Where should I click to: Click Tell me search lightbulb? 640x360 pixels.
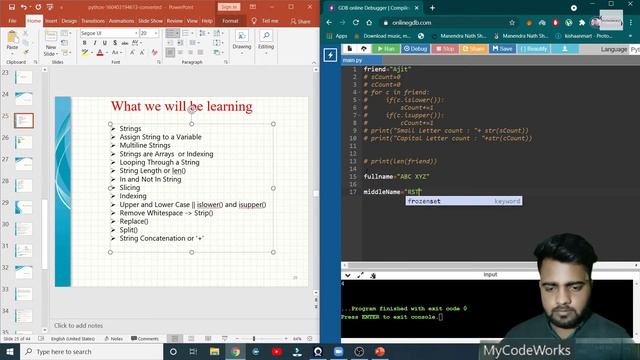pyautogui.click(x=254, y=21)
